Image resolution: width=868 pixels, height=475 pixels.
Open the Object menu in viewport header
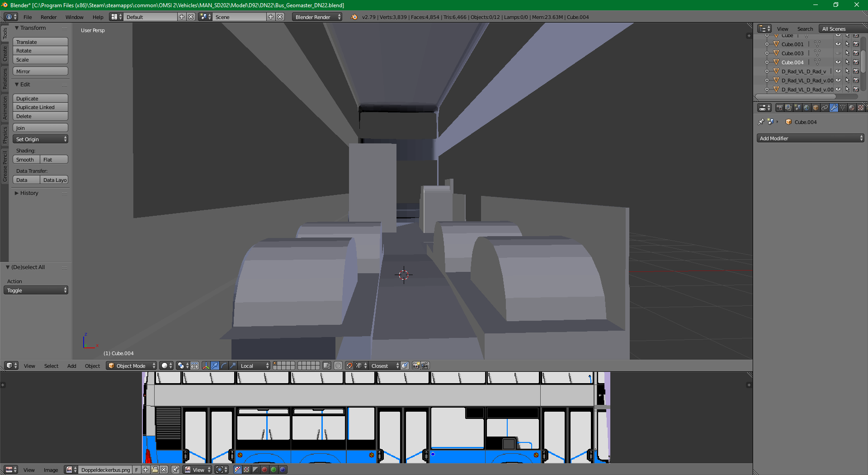pos(92,366)
